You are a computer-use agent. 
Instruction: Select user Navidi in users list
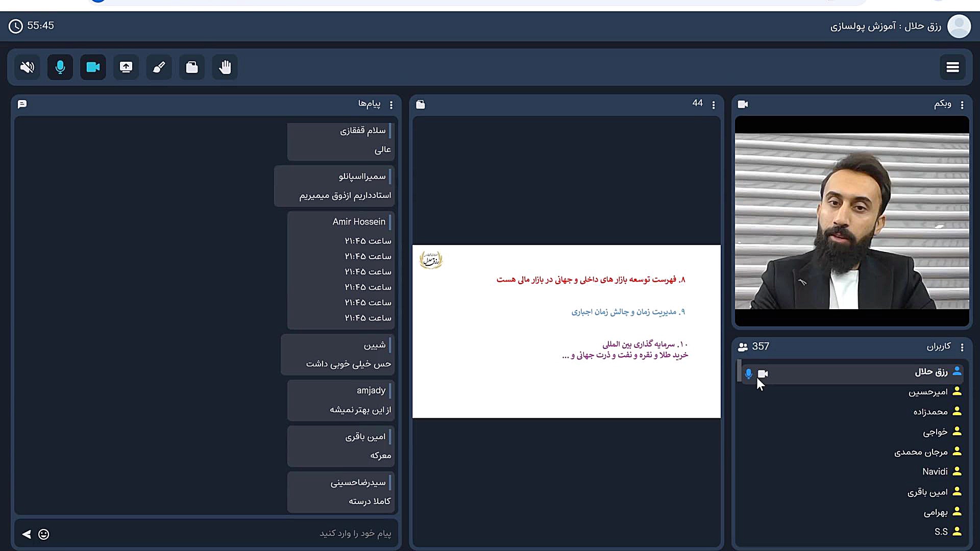pyautogui.click(x=935, y=471)
